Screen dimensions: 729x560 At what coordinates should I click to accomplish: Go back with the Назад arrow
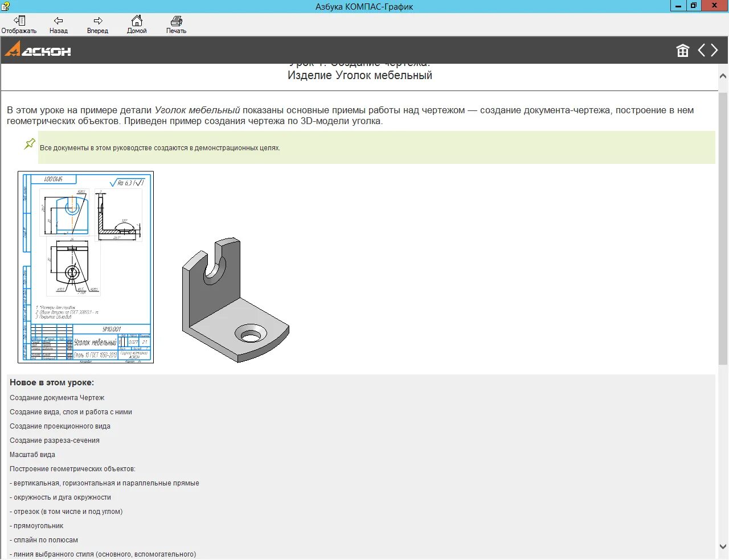(58, 25)
